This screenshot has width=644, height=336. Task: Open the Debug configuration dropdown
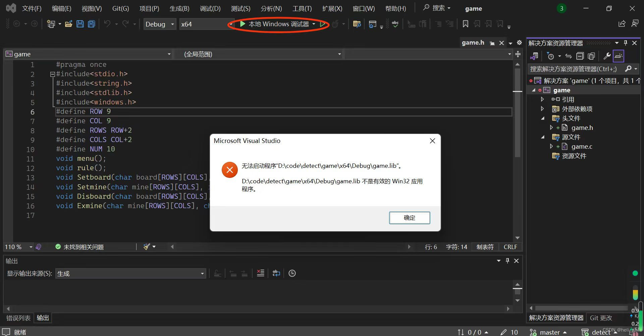[160, 24]
